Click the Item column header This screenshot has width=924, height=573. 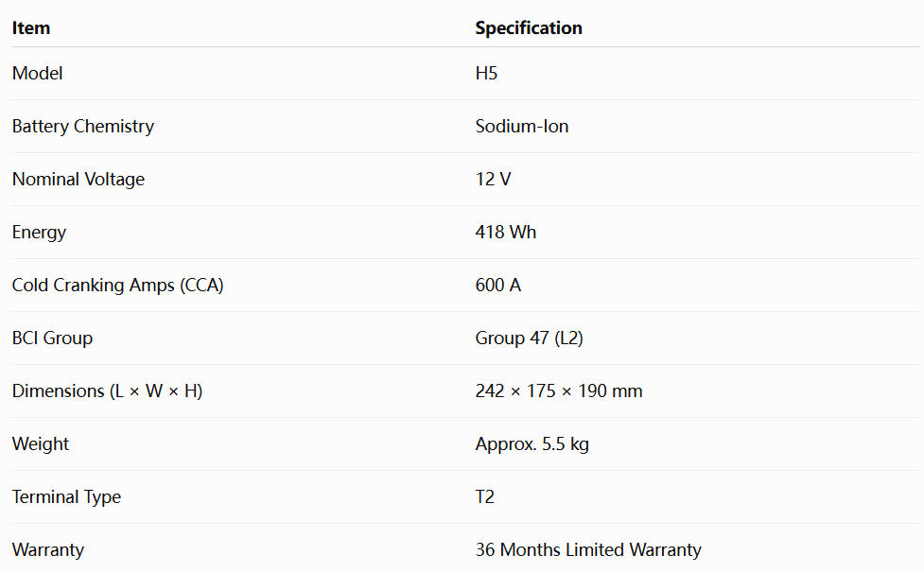[x=31, y=27]
